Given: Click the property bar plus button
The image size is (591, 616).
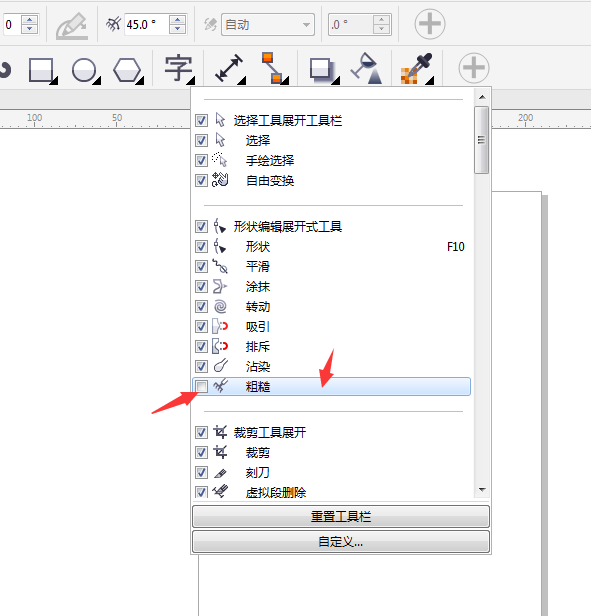Looking at the screenshot, I should click(x=430, y=24).
